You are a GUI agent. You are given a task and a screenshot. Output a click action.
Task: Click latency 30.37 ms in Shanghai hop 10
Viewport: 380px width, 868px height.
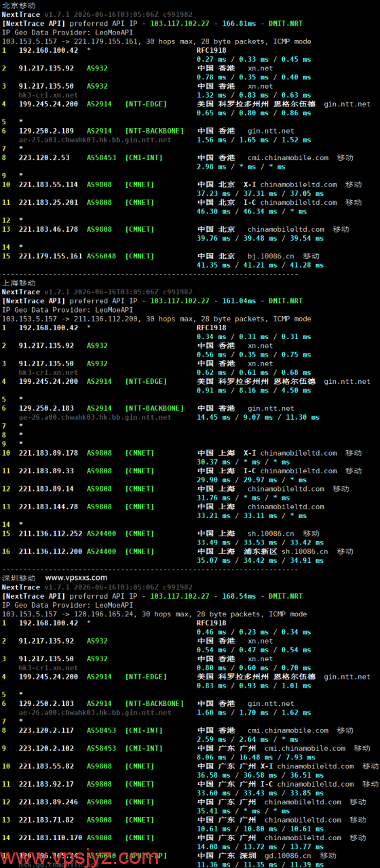click(212, 462)
